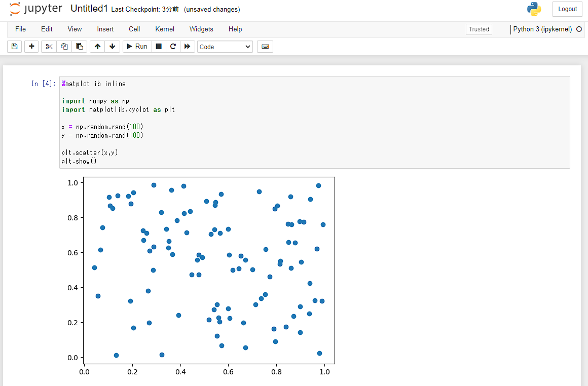Cut selected cells with scissors icon
This screenshot has height=386, width=588.
49,47
